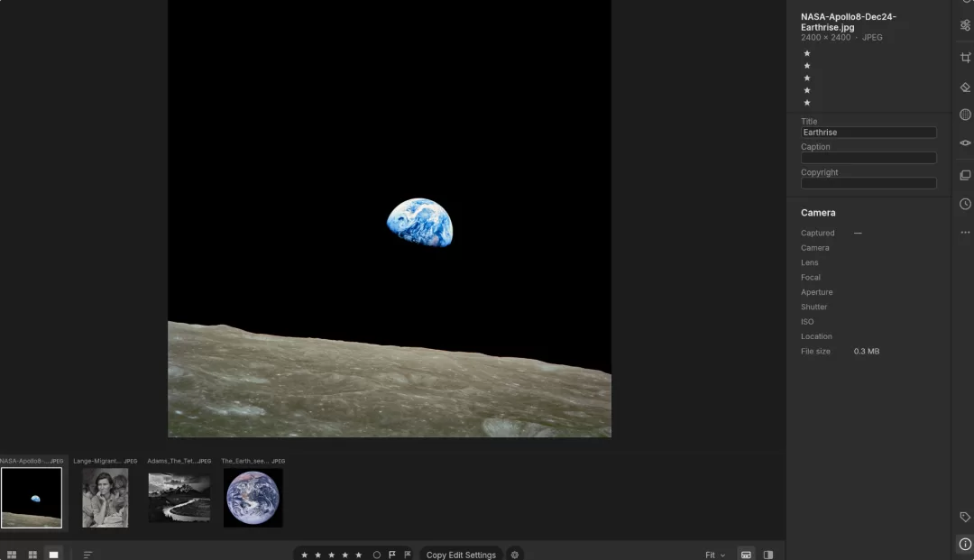Click the top star in the info panel
This screenshot has width=974, height=560.
807,53
